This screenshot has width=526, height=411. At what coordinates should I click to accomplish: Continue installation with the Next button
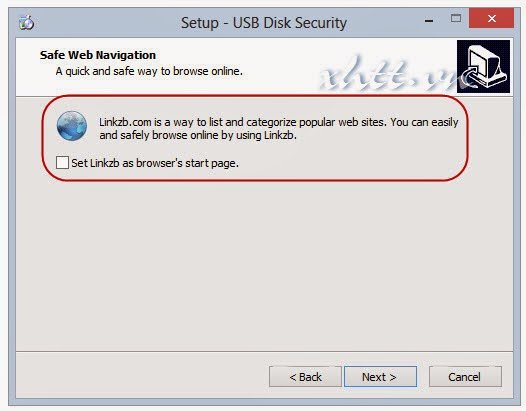(x=380, y=377)
